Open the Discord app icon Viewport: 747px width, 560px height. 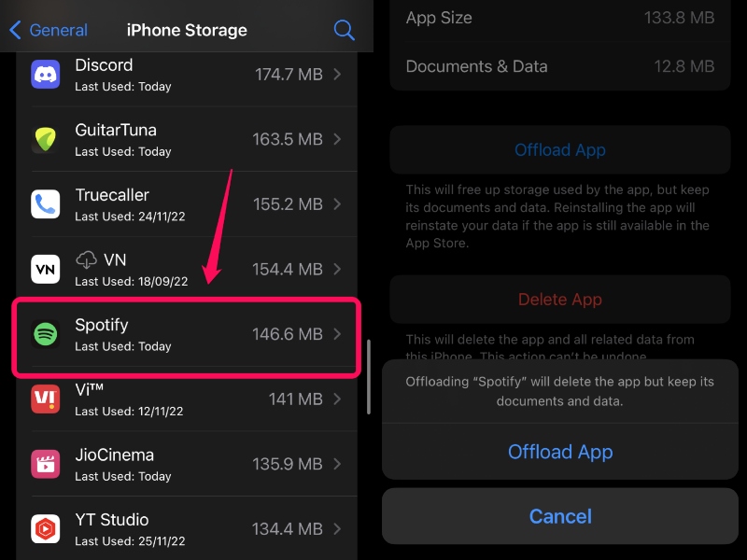pos(46,74)
